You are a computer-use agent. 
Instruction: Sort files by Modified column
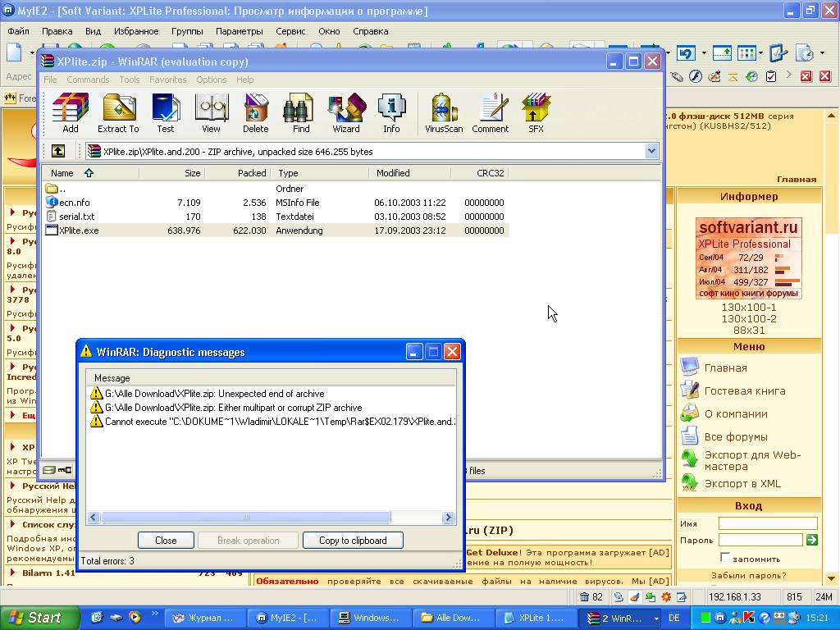tap(410, 173)
